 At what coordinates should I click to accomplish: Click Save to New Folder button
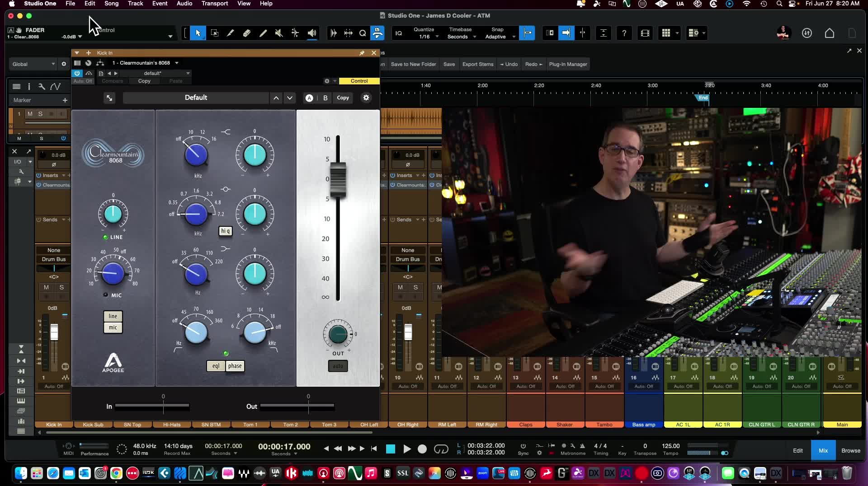click(x=413, y=64)
